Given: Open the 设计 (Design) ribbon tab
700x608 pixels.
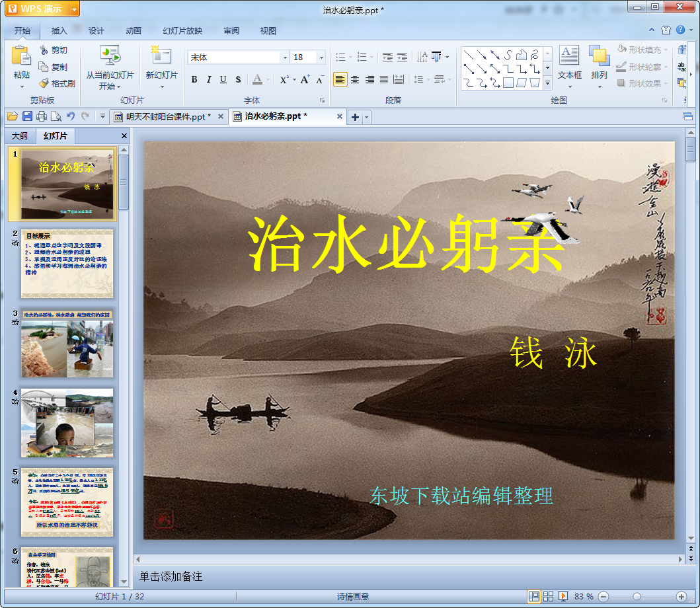Looking at the screenshot, I should 96,31.
